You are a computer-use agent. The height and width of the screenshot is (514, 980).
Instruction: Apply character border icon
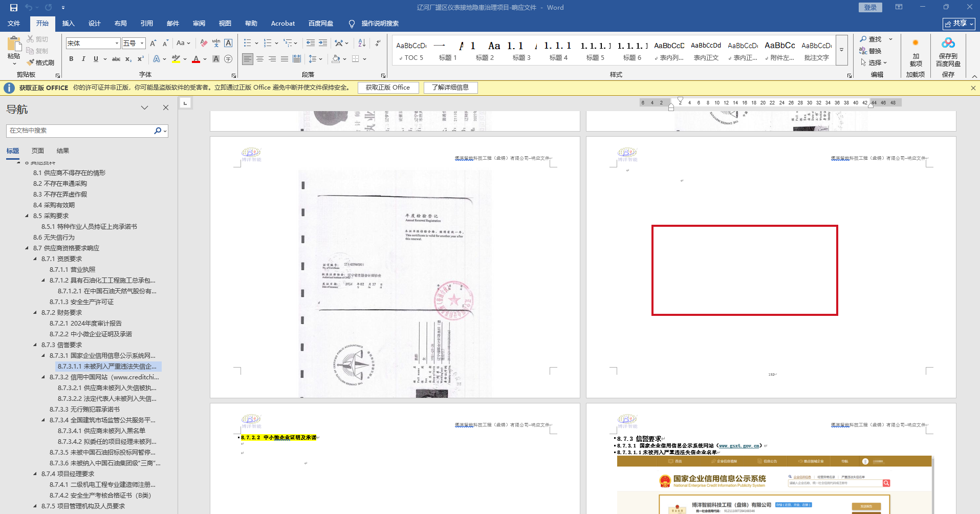pyautogui.click(x=228, y=44)
